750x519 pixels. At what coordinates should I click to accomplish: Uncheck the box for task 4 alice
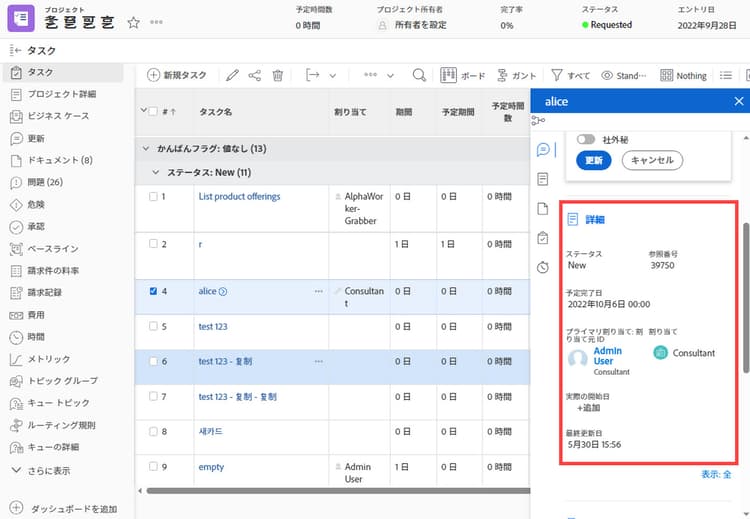153,291
